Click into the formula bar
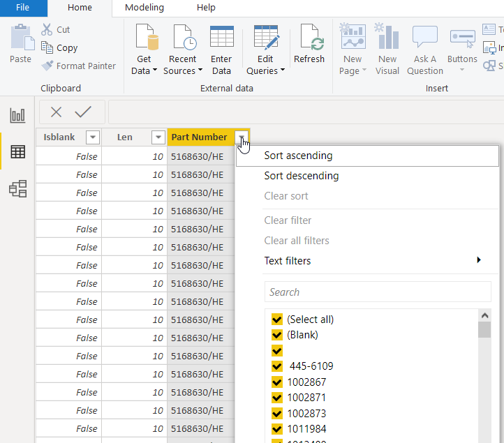 pyautogui.click(x=306, y=112)
